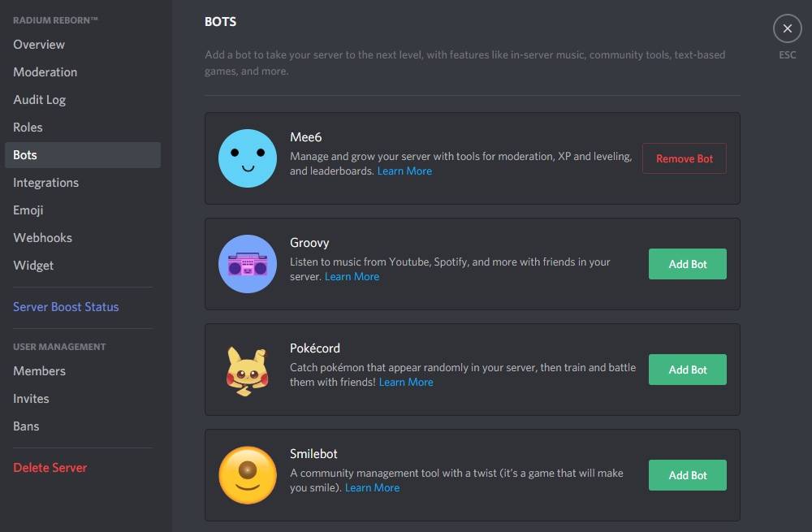This screenshot has height=532, width=812.
Task: Click the Pokécord Pikachu avatar icon
Action: (248, 370)
